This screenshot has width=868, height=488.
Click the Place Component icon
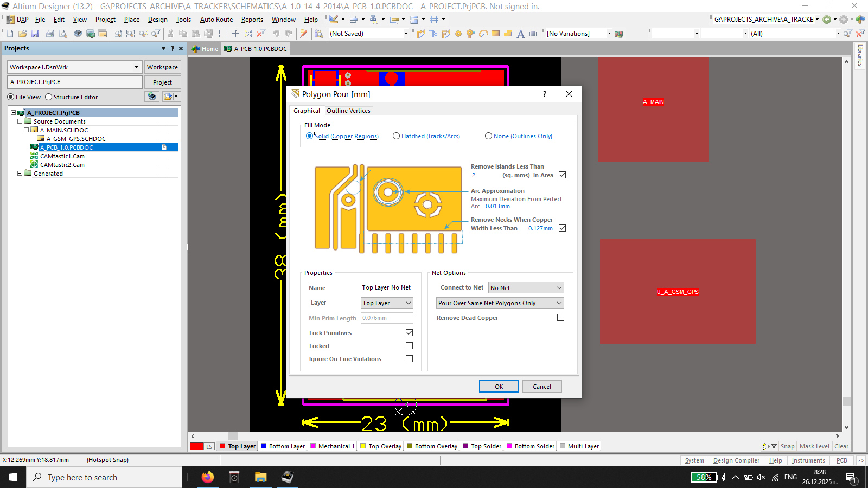coord(533,34)
